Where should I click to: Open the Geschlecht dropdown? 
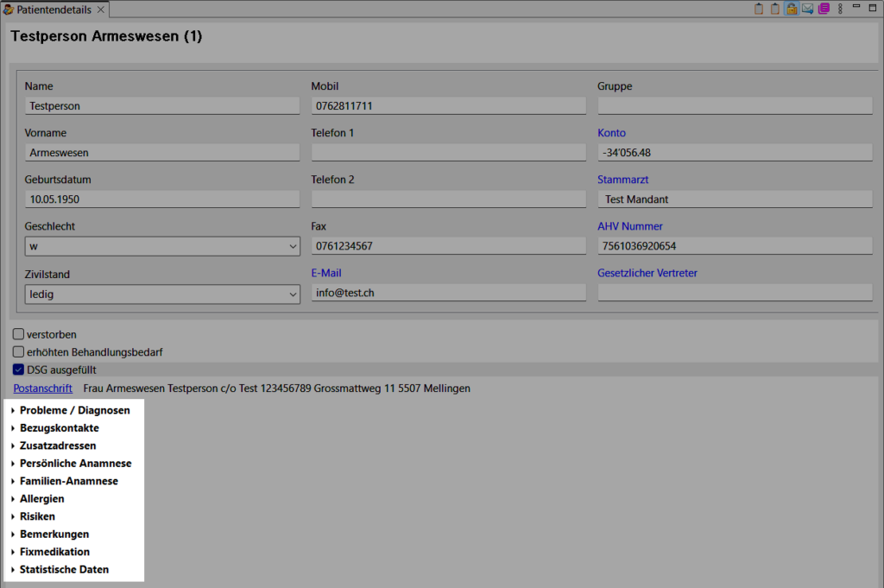[x=161, y=247]
